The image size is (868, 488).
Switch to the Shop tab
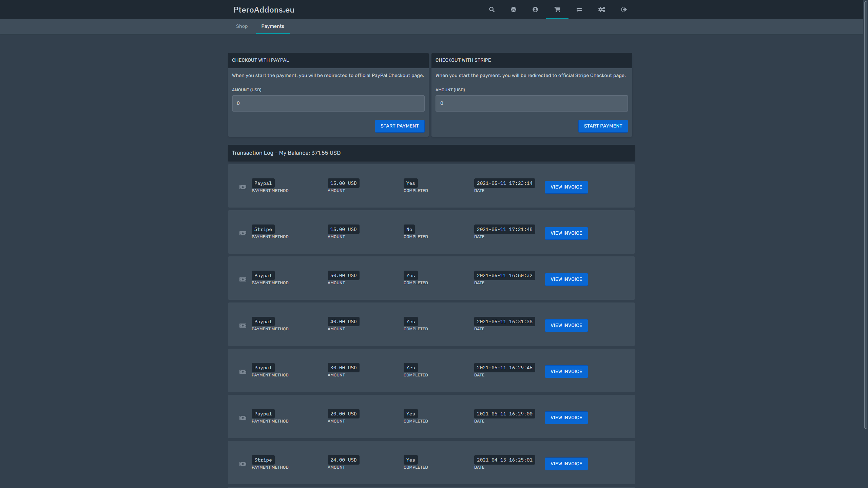[x=242, y=26]
